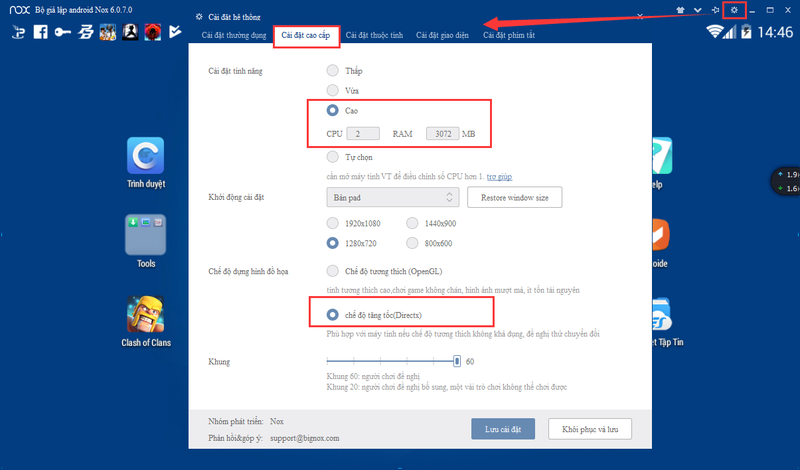The height and width of the screenshot is (470, 800).
Task: Open the Trình duyệt browser app
Action: click(x=145, y=156)
